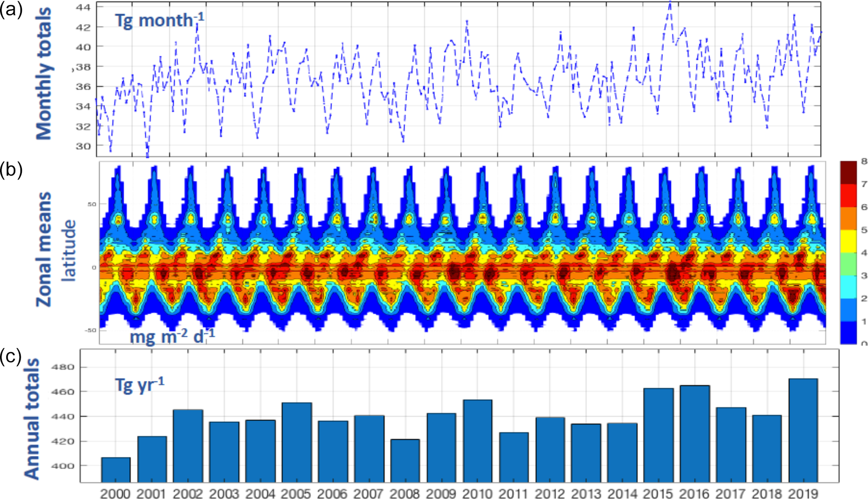Image resolution: width=868 pixels, height=500 pixels.
Task: Click the Zonal means axis title
Action: click(x=44, y=249)
